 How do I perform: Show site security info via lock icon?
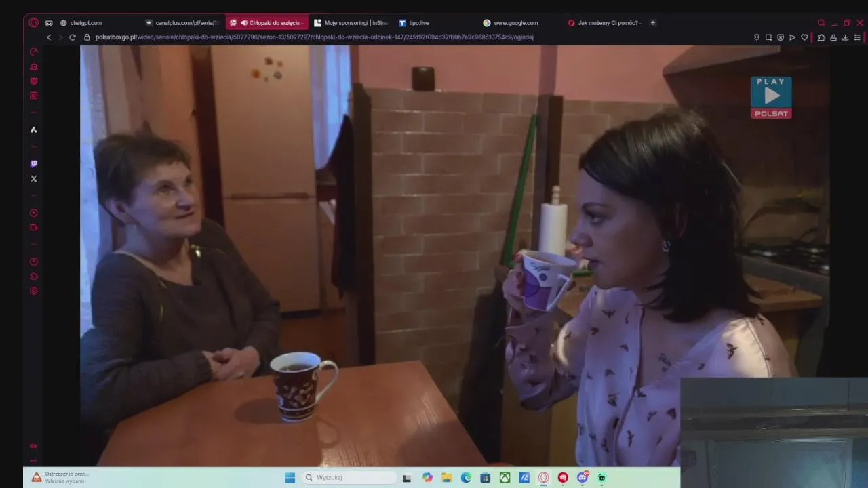[x=87, y=37]
